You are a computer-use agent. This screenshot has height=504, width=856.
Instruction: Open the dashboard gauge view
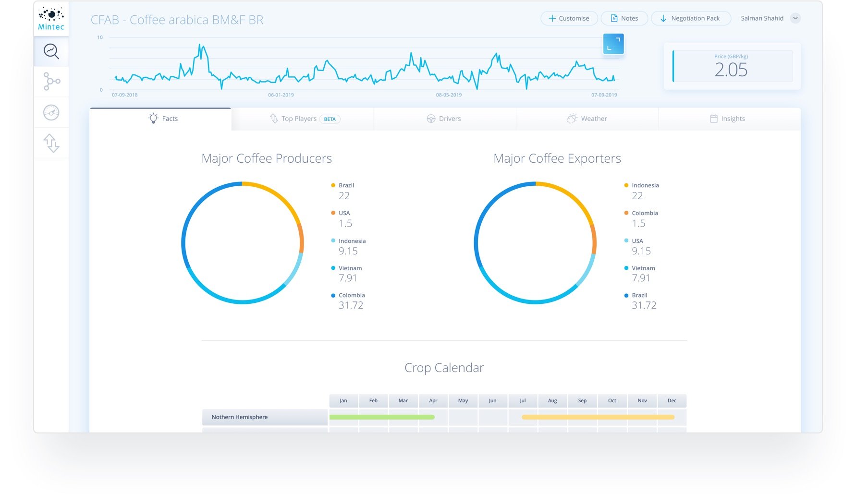pyautogui.click(x=51, y=112)
